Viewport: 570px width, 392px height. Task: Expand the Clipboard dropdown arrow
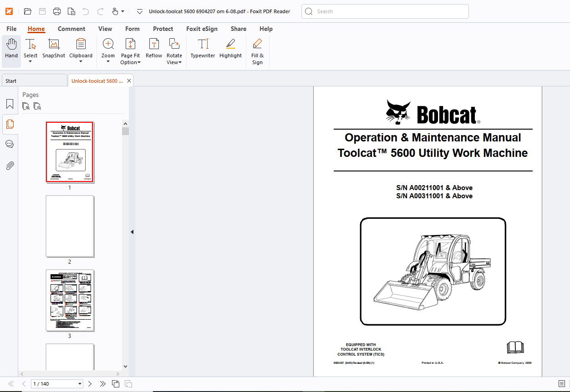pyautogui.click(x=81, y=62)
